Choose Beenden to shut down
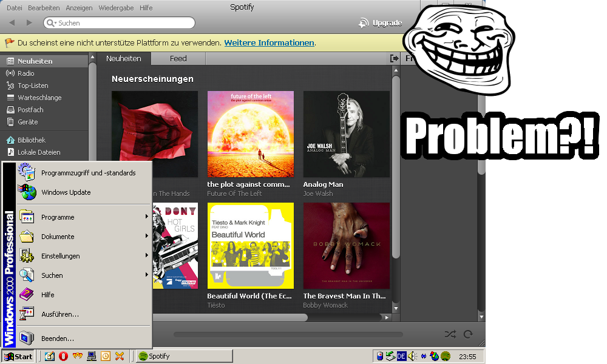This screenshot has width=607, height=364. [x=84, y=339]
